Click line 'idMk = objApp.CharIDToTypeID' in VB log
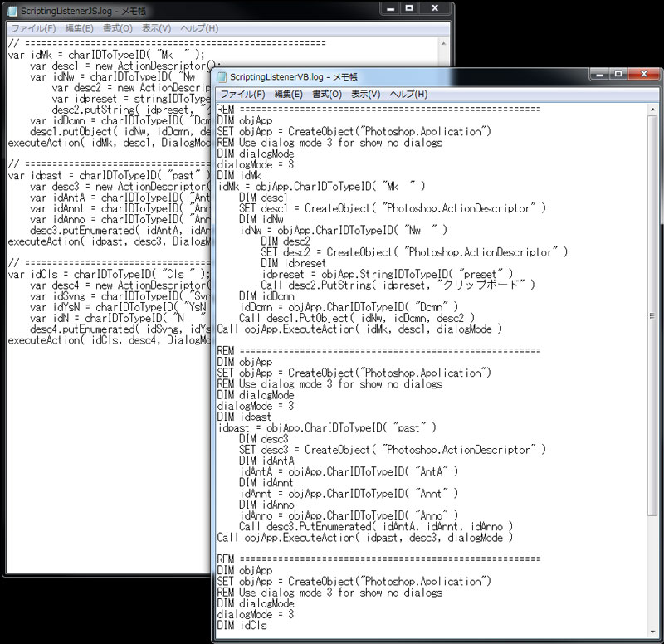This screenshot has width=664, height=644. 321,186
